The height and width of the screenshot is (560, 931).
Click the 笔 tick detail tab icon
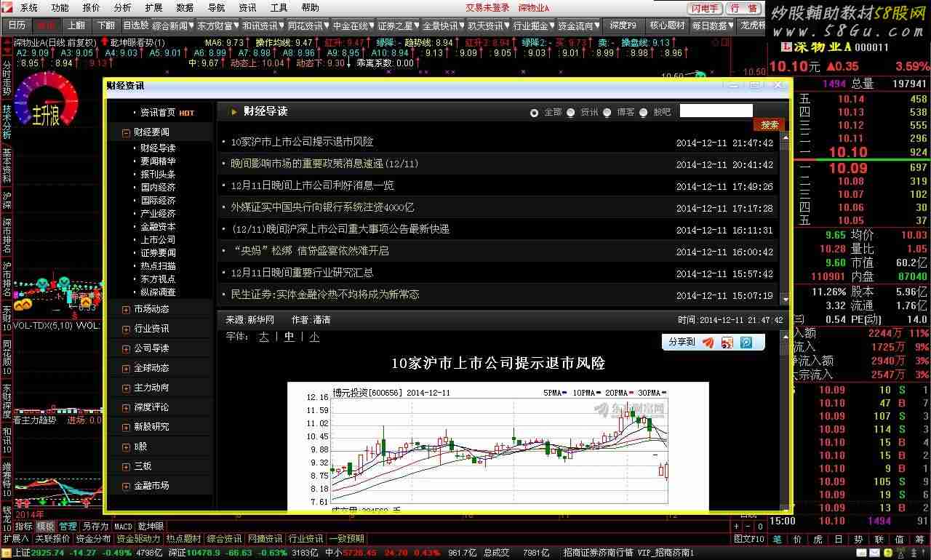point(777,539)
